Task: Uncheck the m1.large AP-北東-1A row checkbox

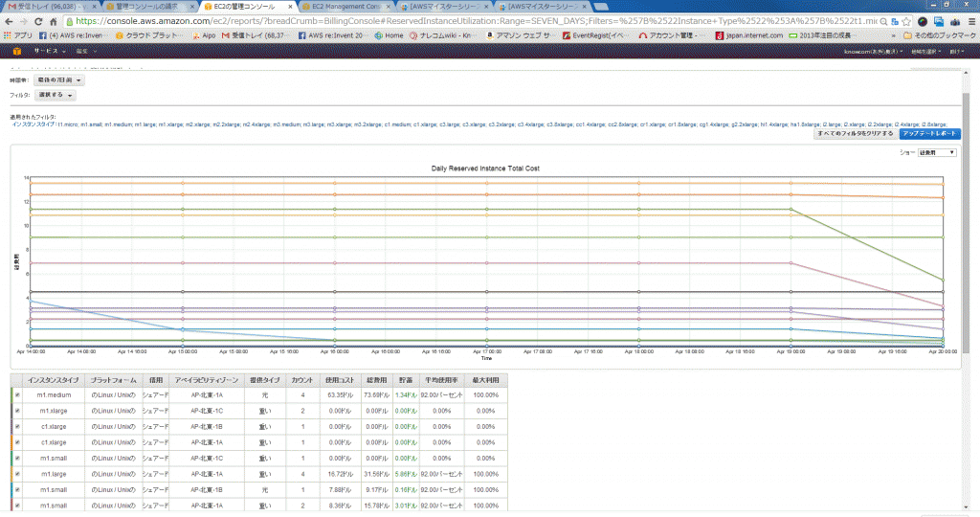Action: click(x=17, y=474)
